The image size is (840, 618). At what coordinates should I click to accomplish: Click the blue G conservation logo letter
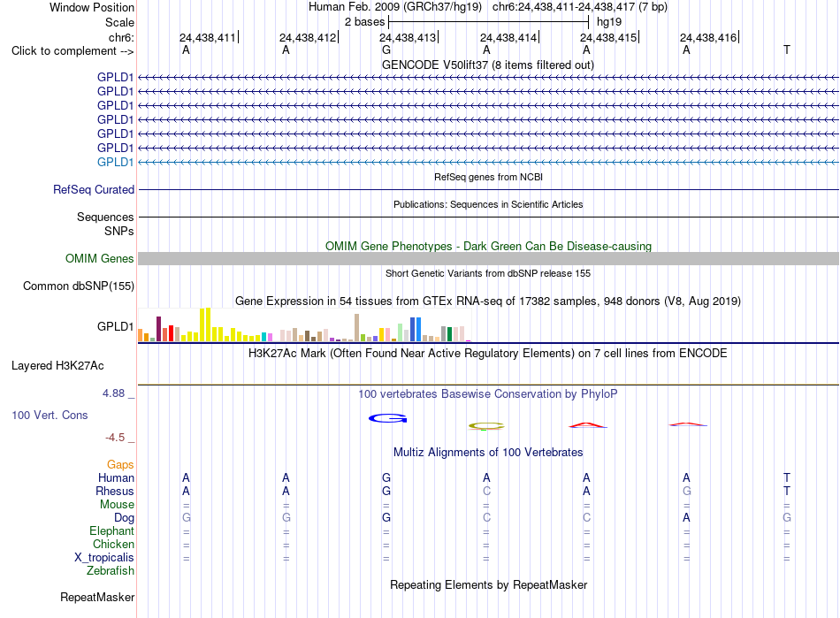pyautogui.click(x=388, y=418)
